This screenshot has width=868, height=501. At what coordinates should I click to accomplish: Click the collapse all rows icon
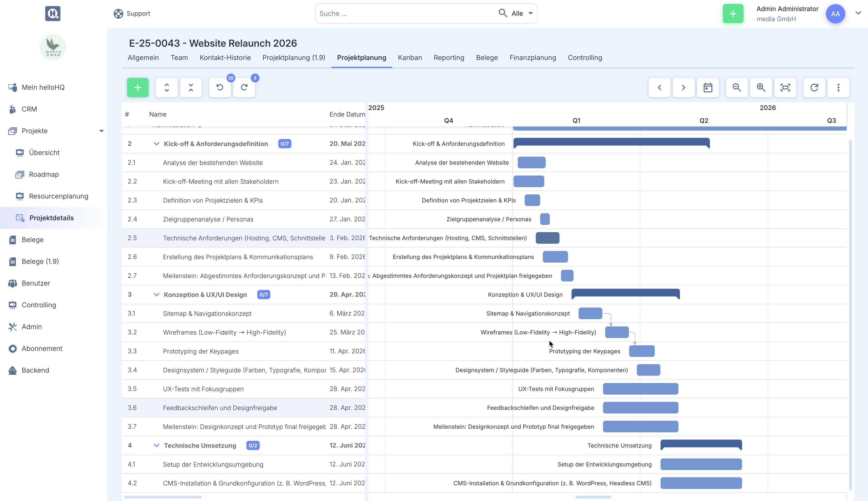pyautogui.click(x=191, y=87)
